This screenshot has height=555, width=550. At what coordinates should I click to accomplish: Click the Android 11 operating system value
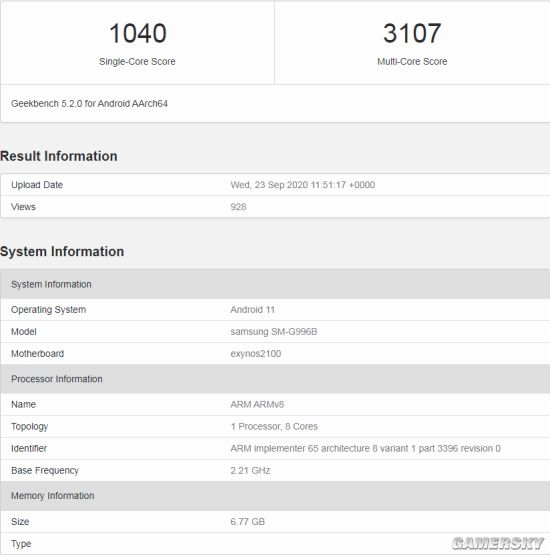[x=253, y=310]
